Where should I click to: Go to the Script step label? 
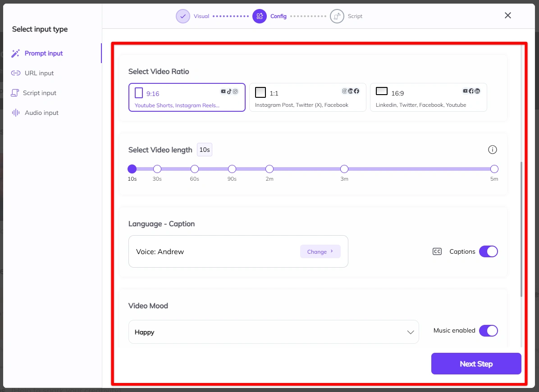[x=355, y=16]
